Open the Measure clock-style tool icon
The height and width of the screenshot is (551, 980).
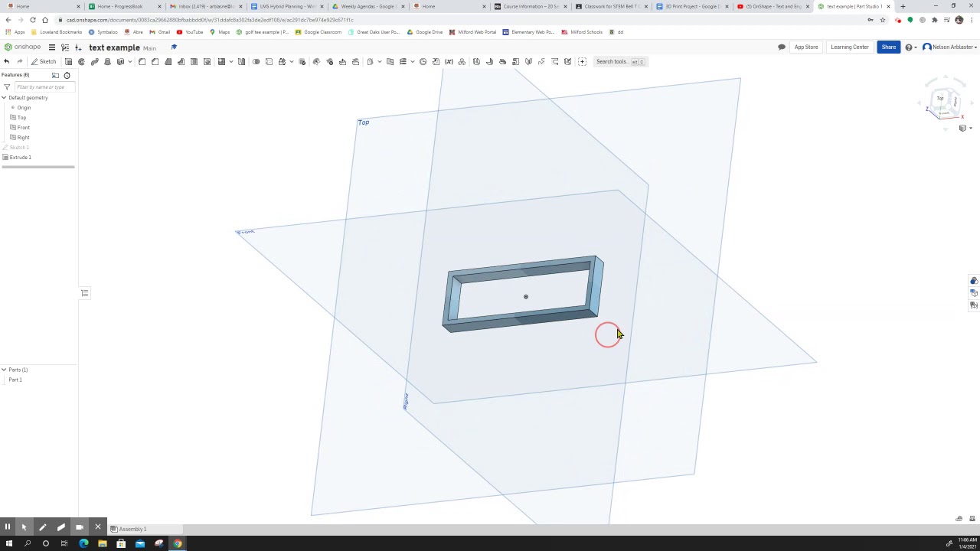click(423, 61)
